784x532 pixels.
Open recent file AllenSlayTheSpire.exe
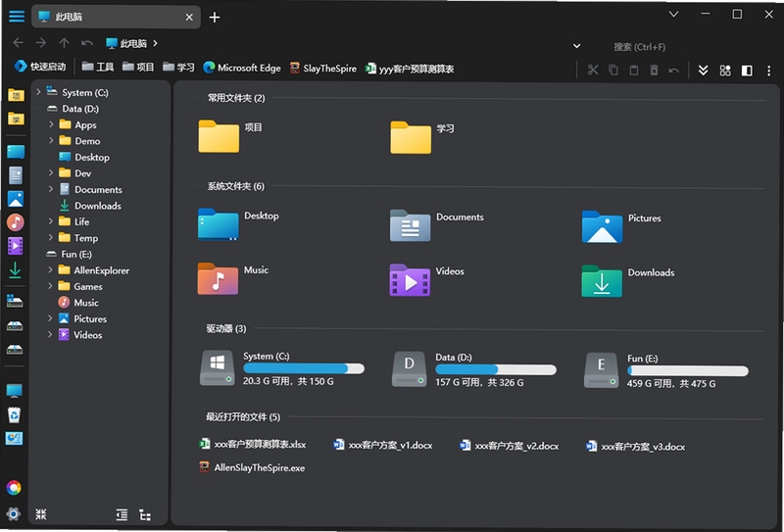click(252, 467)
